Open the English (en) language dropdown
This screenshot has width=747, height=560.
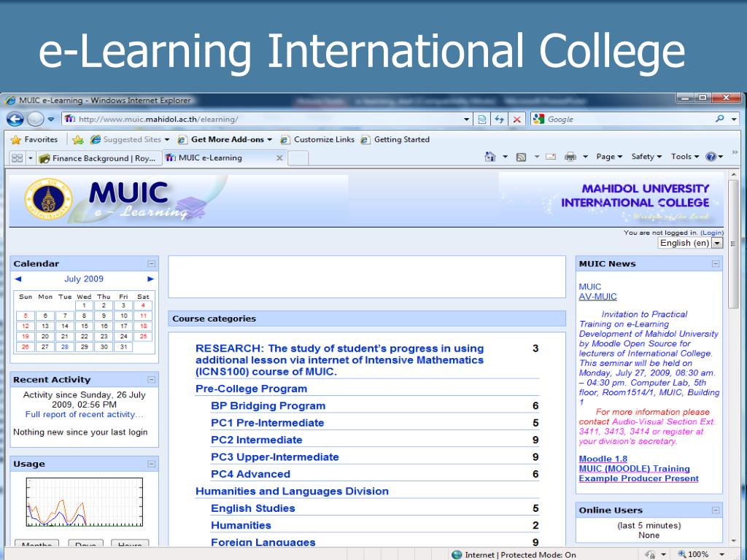(x=690, y=243)
